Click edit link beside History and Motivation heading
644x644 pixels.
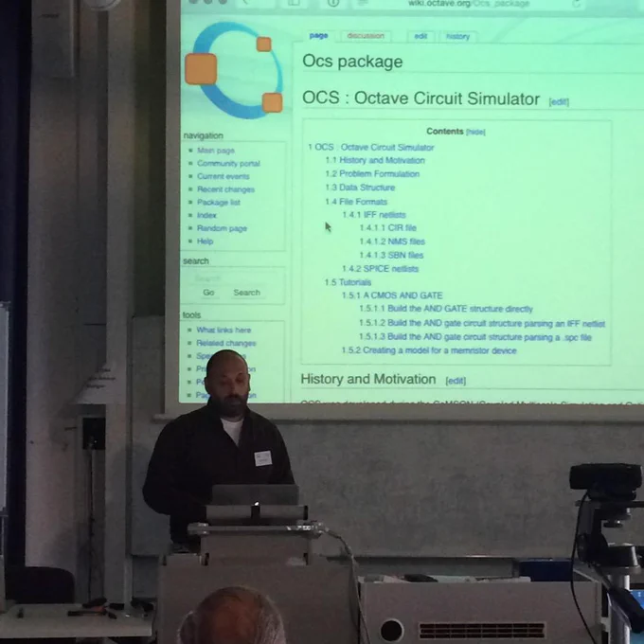(456, 381)
